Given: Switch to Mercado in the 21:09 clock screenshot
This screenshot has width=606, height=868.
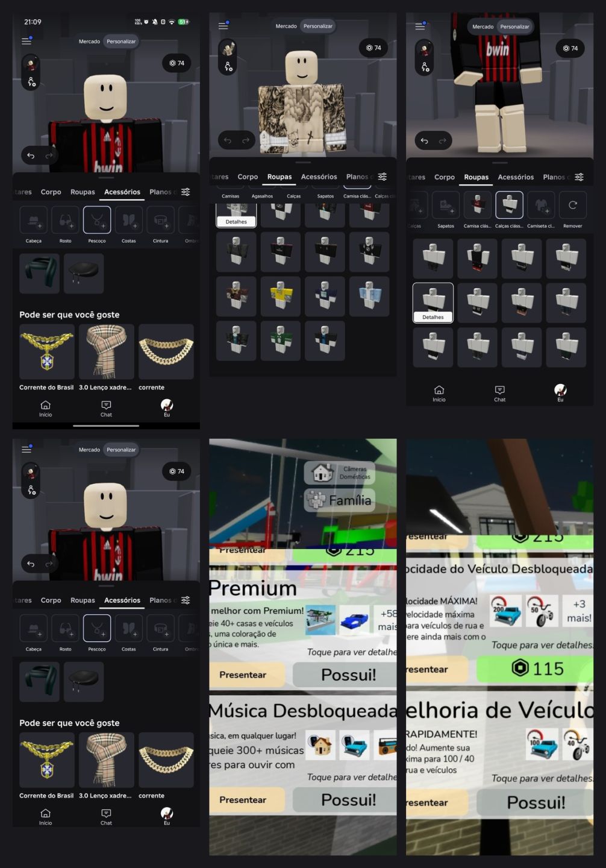Looking at the screenshot, I should 89,42.
